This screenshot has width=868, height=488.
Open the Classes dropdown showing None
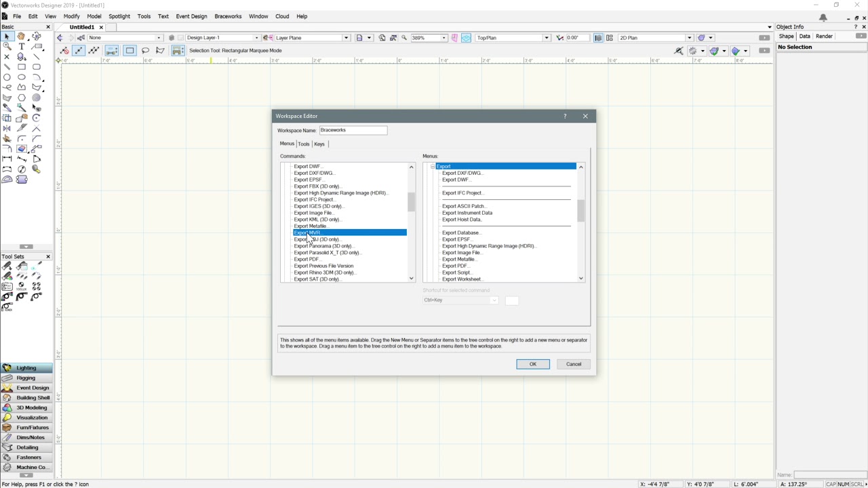pyautogui.click(x=125, y=38)
